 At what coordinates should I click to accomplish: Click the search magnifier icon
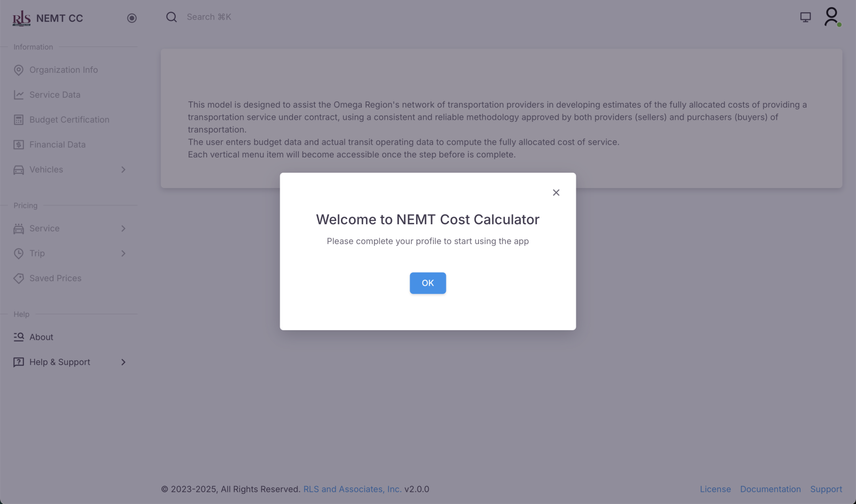171,17
